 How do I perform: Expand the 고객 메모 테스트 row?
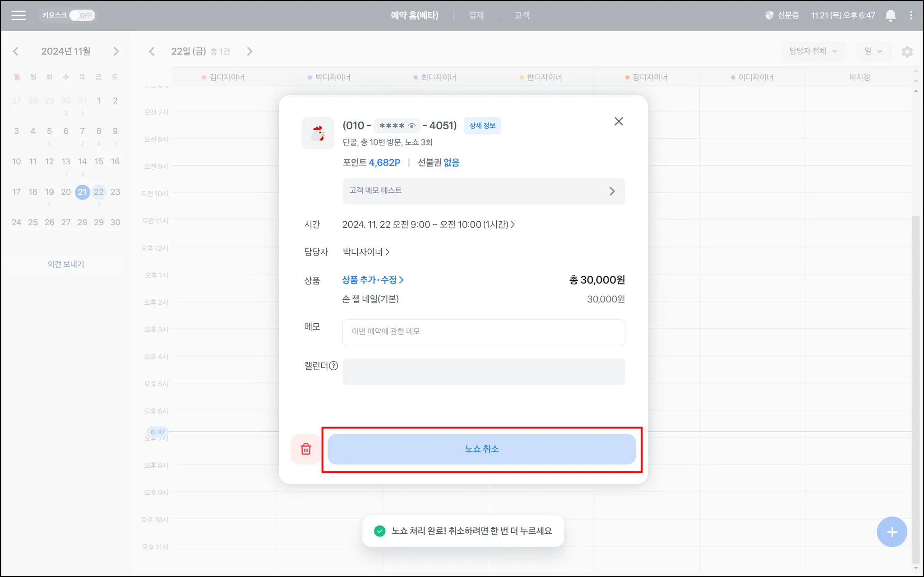[483, 191]
